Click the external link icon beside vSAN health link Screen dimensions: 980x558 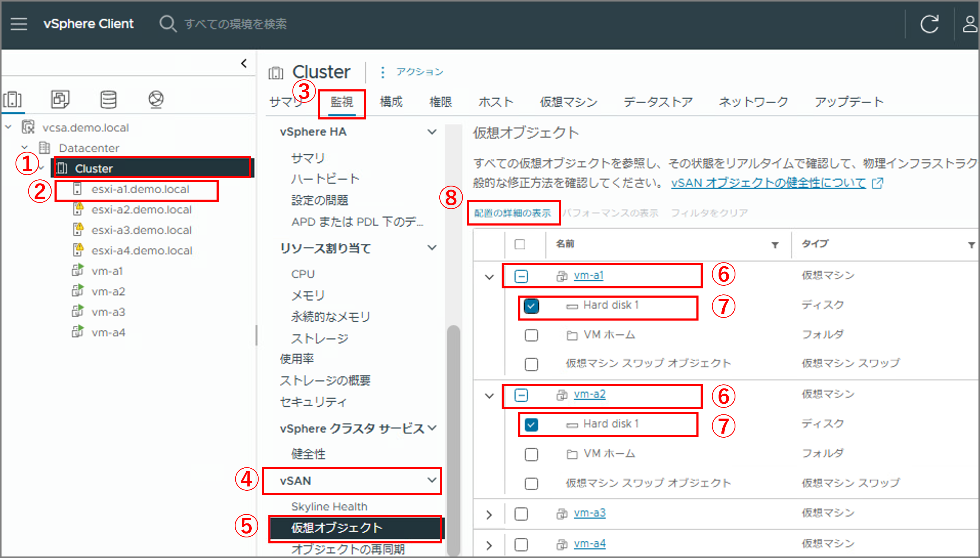coord(877,183)
